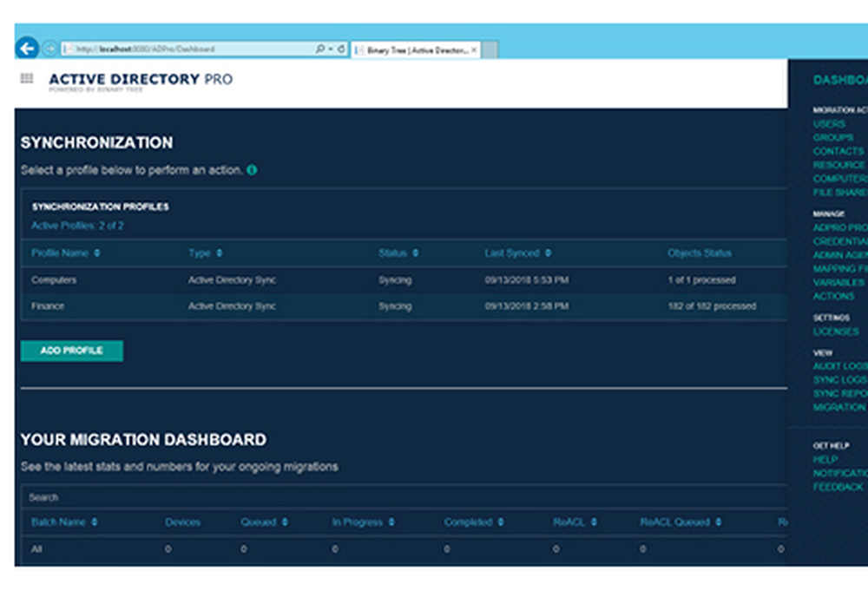The image size is (868, 597).
Task: Click Syncing status in Computers row
Action: (x=395, y=280)
